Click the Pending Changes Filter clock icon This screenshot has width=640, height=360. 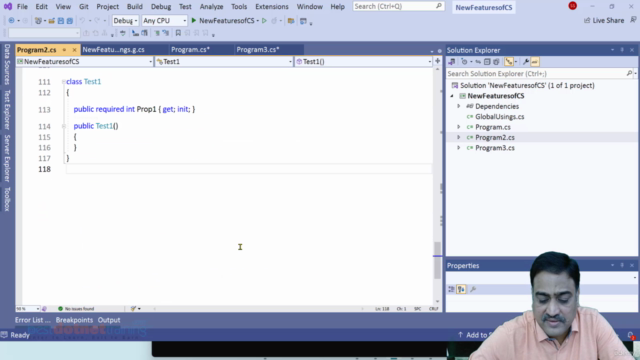click(464, 62)
